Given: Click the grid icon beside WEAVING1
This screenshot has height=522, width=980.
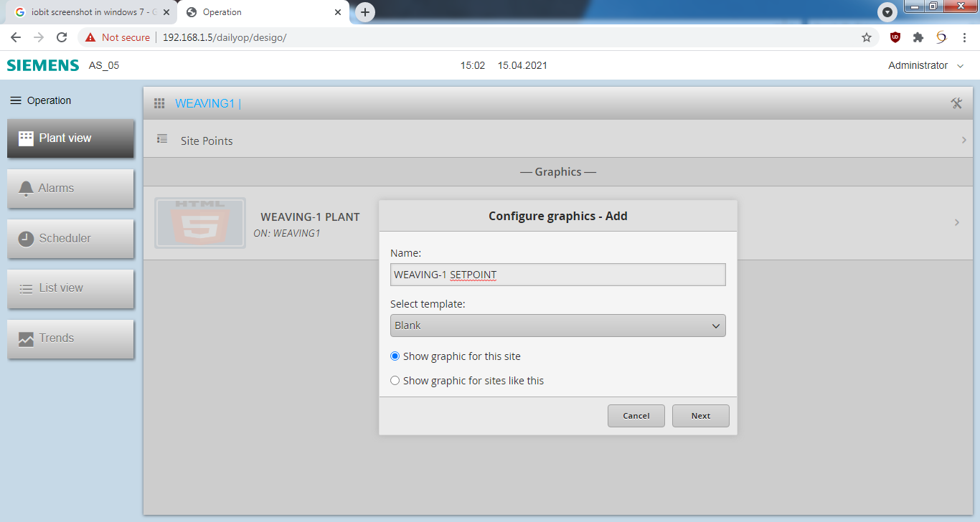Looking at the screenshot, I should click(159, 103).
